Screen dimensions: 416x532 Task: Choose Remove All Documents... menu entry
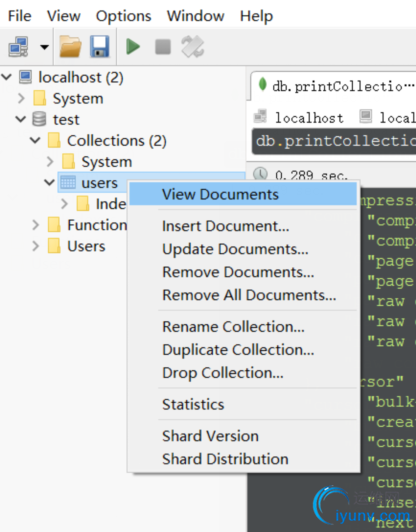243,295
